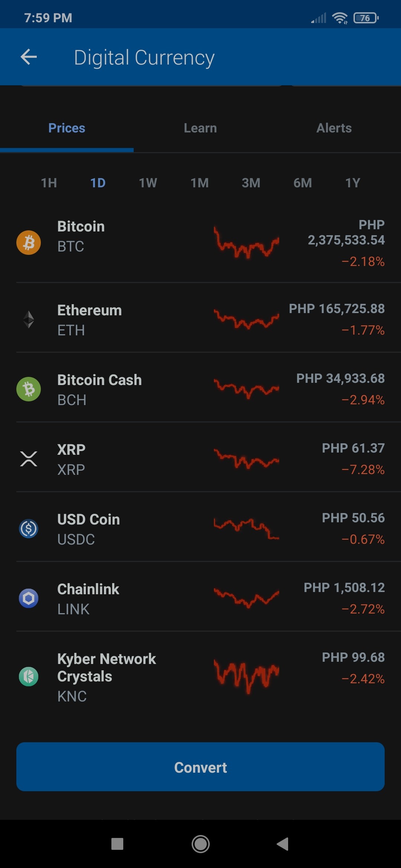Open the Alerts tab
Screen dimensions: 401x868
tap(334, 128)
